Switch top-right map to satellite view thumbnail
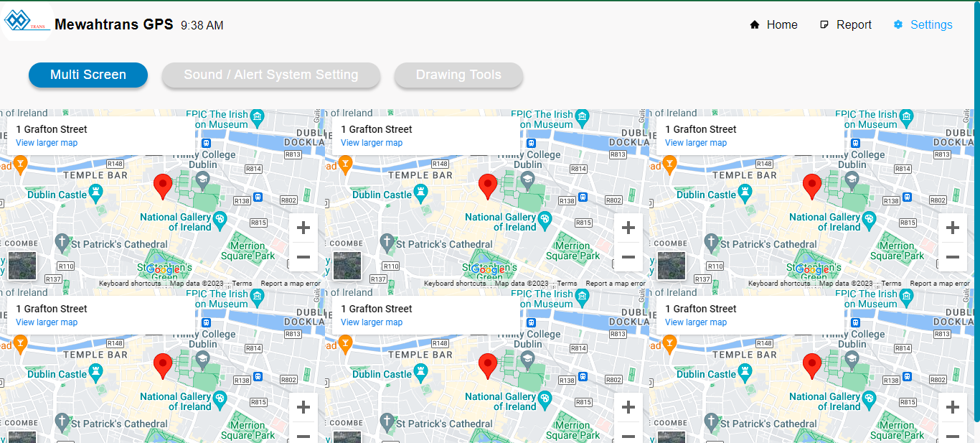This screenshot has width=980, height=443. (x=672, y=266)
